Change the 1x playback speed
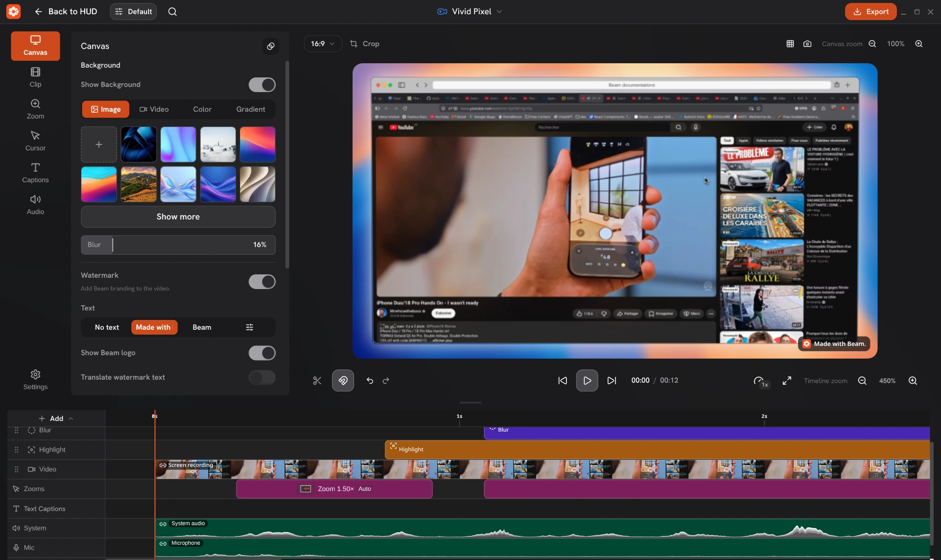 761,382
